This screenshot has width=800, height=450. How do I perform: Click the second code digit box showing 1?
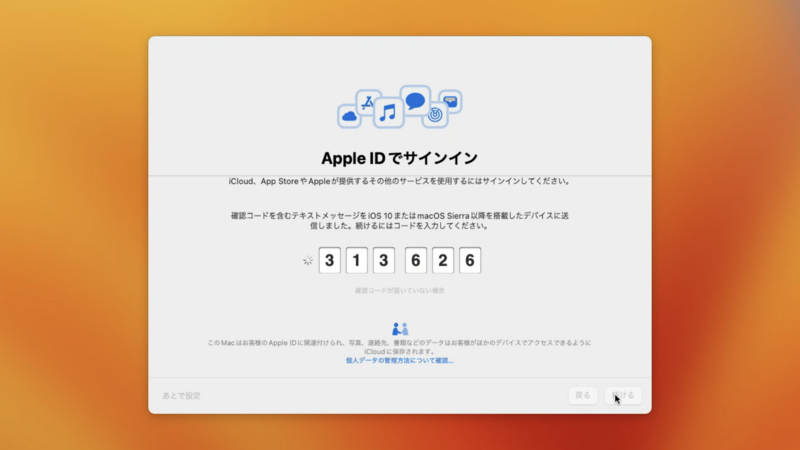(x=357, y=260)
